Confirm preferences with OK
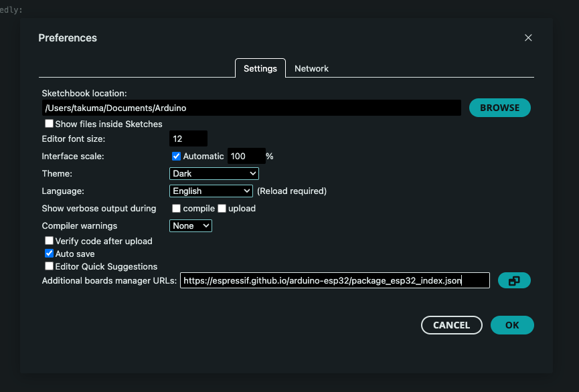Image resolution: width=579 pixels, height=392 pixels. [512, 325]
